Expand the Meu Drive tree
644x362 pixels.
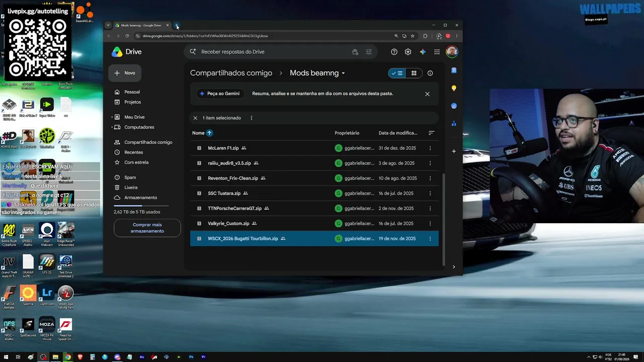112,117
